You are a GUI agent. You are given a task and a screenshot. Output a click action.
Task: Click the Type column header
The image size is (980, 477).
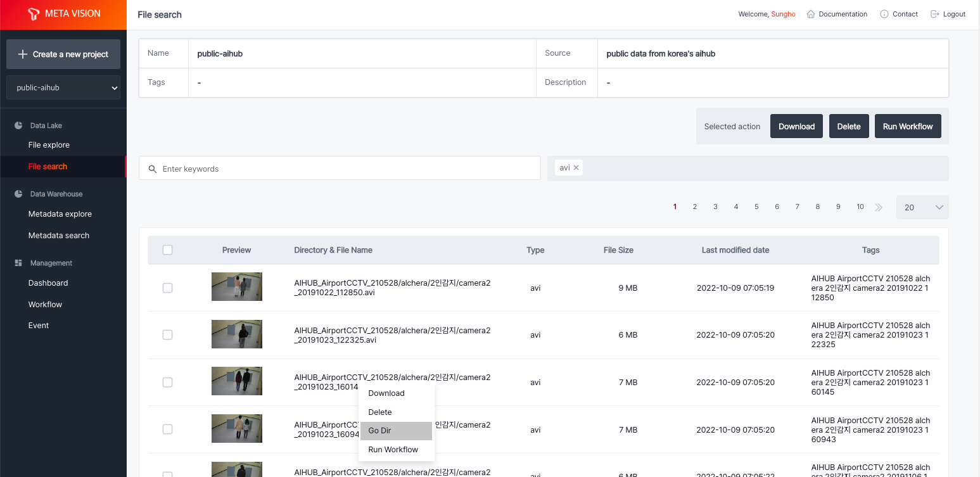tap(535, 250)
